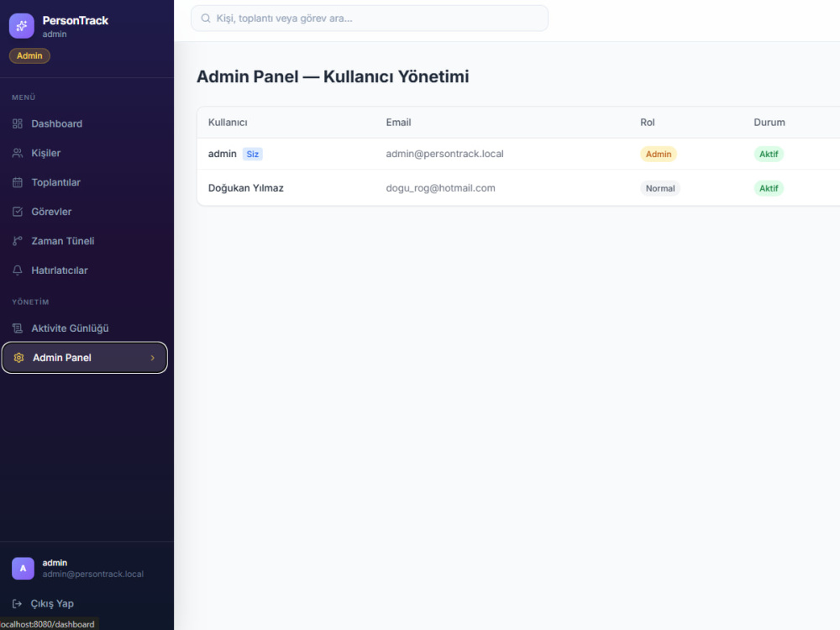Image resolution: width=840 pixels, height=630 pixels.
Task: Focus the search field for kişi, toplantı
Action: click(370, 18)
